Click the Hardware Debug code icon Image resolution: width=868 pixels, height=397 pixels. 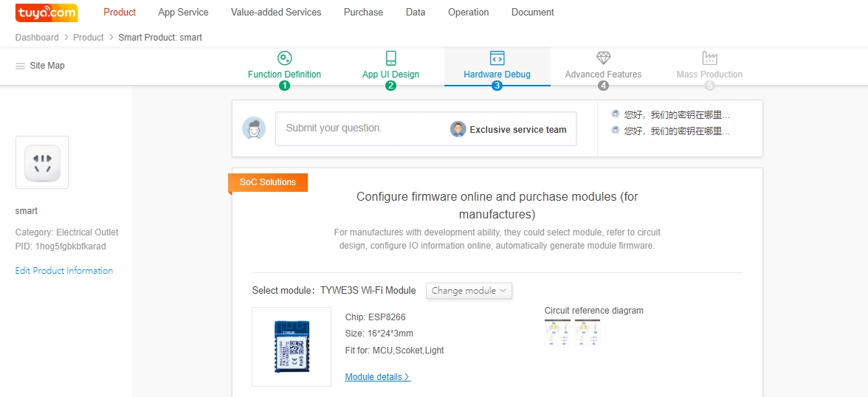pos(497,58)
